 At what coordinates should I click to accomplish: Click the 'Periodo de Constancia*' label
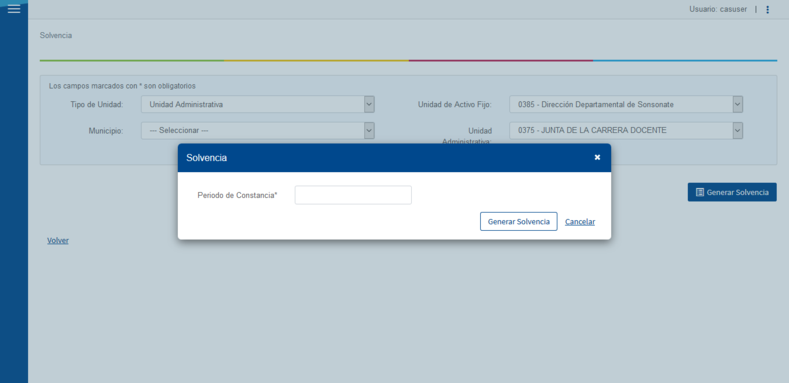(238, 195)
